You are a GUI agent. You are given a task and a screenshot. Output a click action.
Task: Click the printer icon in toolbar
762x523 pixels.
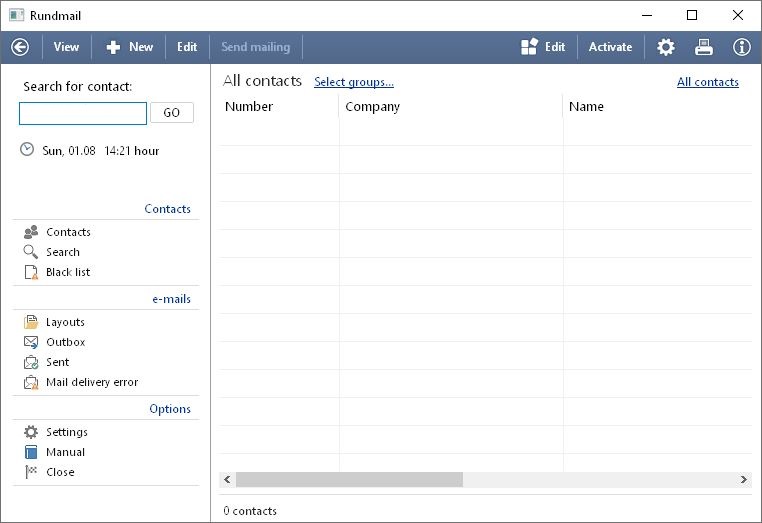tap(704, 47)
